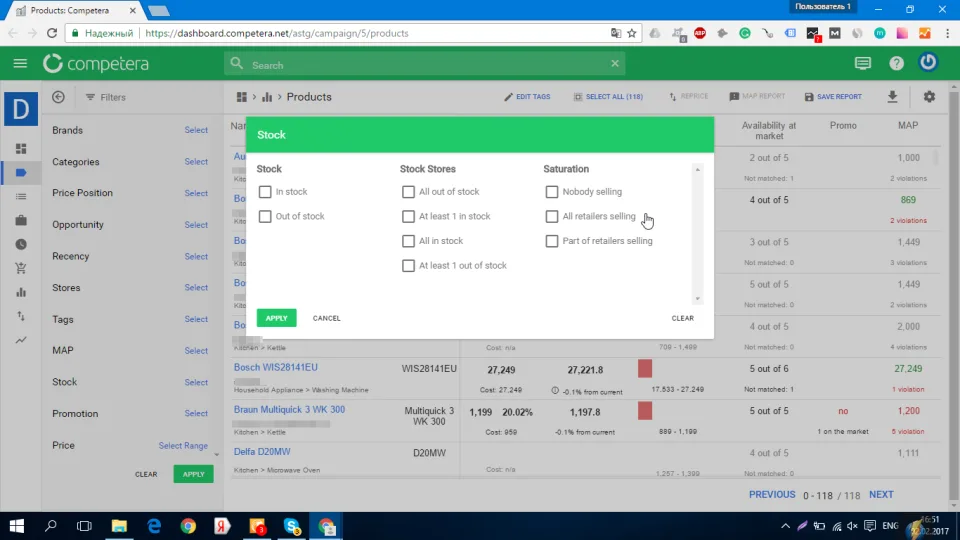Screen dimensions: 960x540
Task: Open table settings gear icon
Action: [x=929, y=97]
